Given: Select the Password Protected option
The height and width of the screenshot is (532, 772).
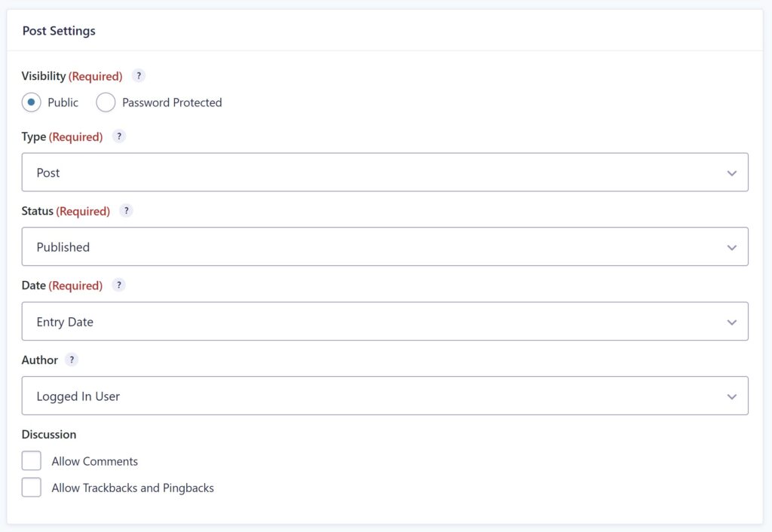Looking at the screenshot, I should pyautogui.click(x=106, y=102).
